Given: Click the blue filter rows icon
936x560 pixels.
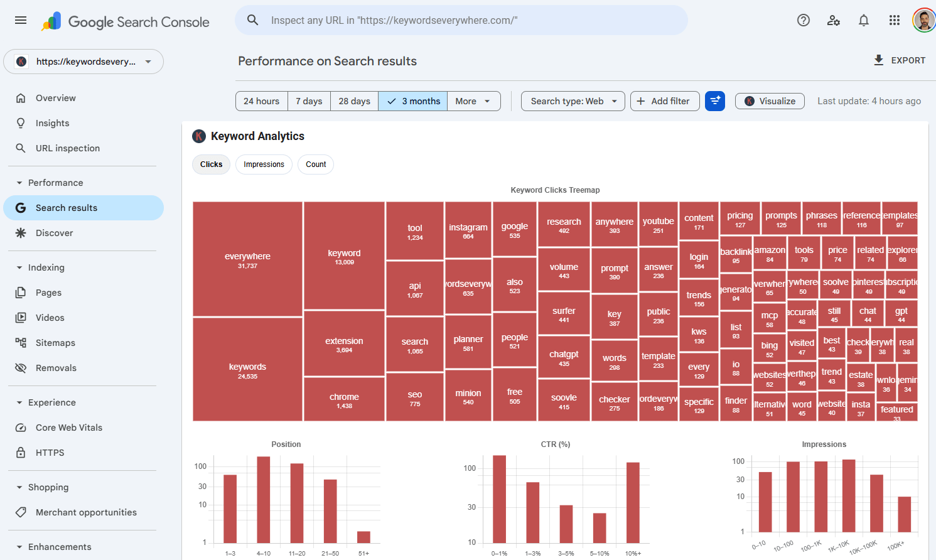Looking at the screenshot, I should [715, 101].
